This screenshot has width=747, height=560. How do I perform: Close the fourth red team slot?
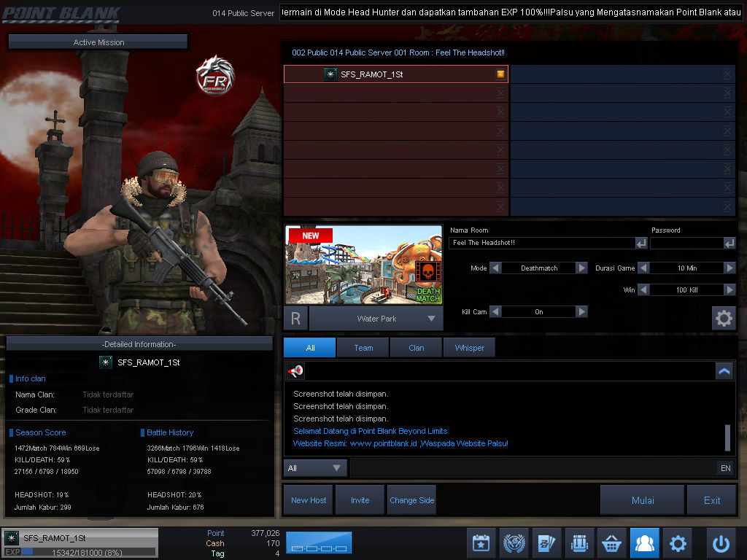pos(500,131)
